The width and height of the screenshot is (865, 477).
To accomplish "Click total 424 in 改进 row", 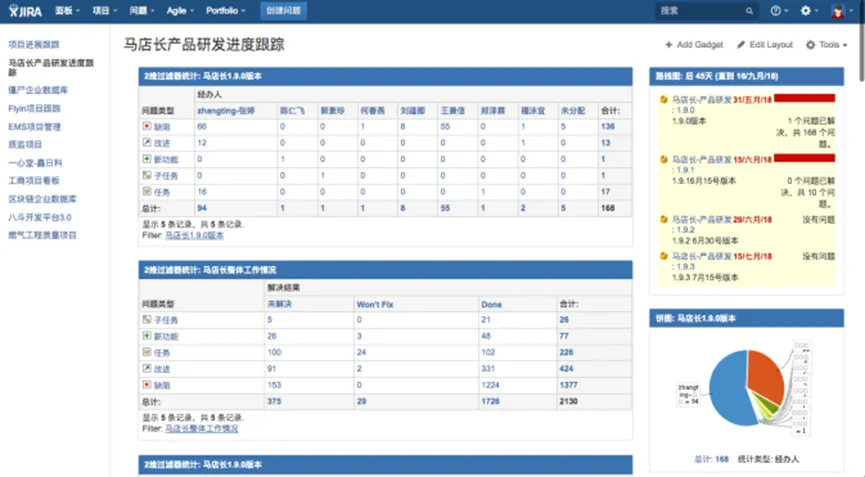I will [x=566, y=368].
